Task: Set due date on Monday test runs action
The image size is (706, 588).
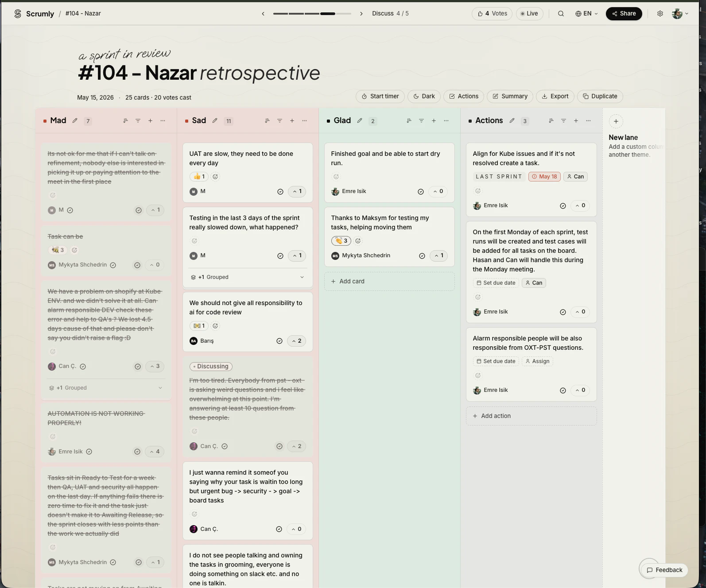Action: pyautogui.click(x=496, y=283)
